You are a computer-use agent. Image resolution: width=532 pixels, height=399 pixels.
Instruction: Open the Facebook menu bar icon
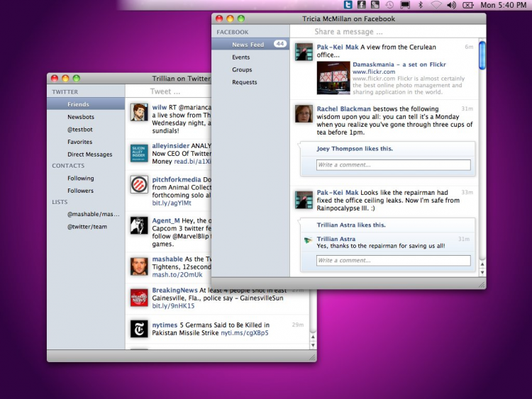[362, 5]
